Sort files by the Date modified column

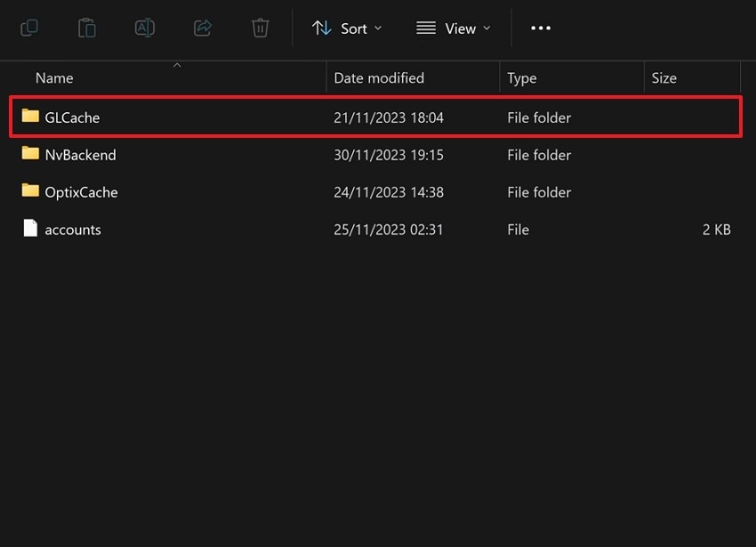pos(379,77)
